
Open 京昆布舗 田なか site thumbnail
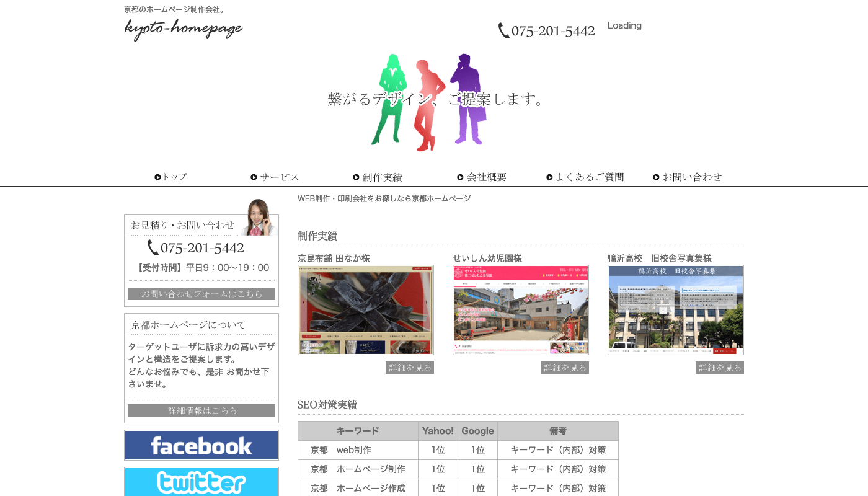tap(366, 310)
